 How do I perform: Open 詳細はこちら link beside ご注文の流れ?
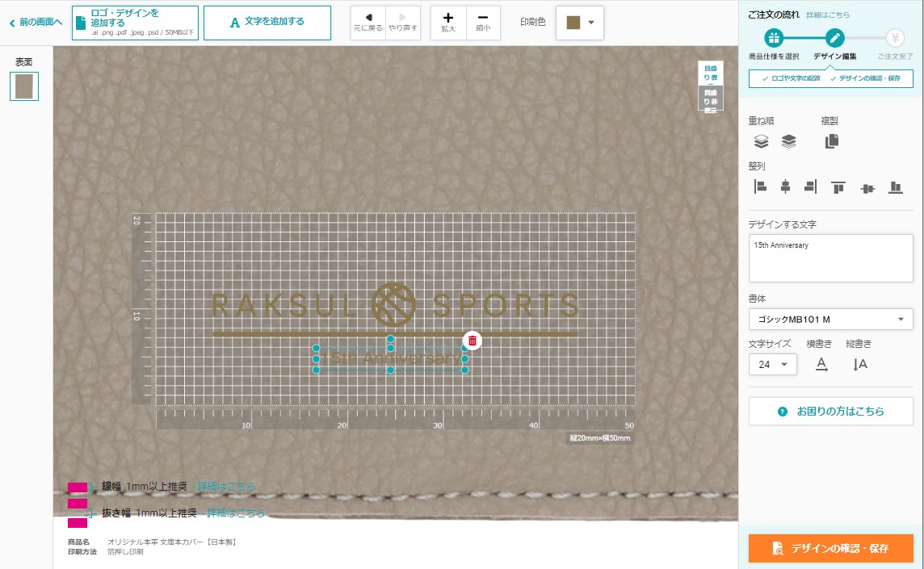click(x=828, y=15)
